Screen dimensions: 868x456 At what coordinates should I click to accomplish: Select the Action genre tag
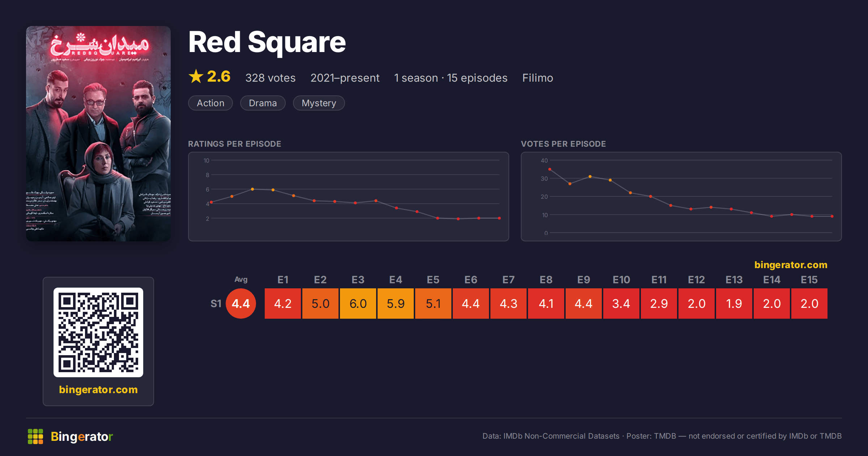click(x=210, y=103)
